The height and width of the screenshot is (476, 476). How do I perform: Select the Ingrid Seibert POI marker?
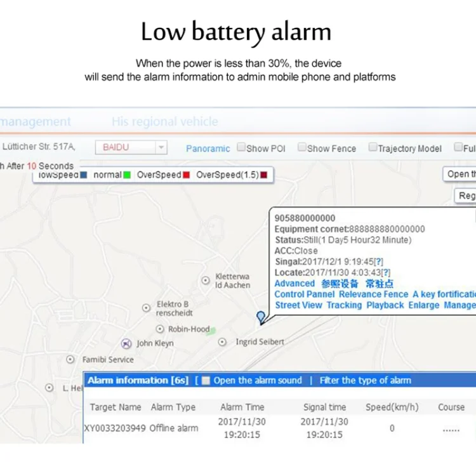tap(222, 342)
